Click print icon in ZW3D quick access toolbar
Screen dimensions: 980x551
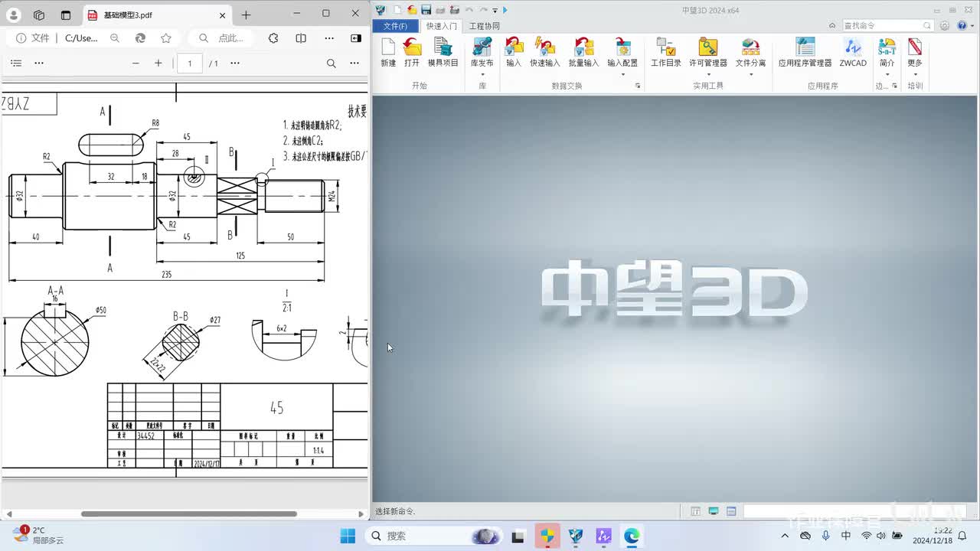coord(440,10)
